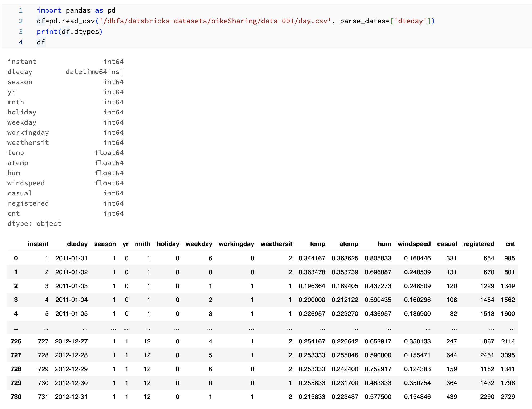Click line 4 containing df
This screenshot has height=409, width=532.
[40, 42]
